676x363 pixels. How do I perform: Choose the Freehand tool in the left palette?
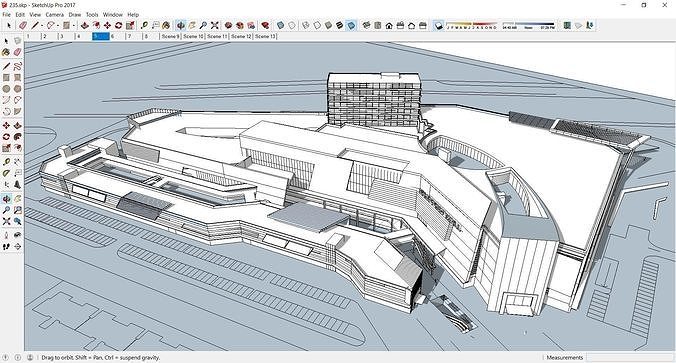pos(17,66)
